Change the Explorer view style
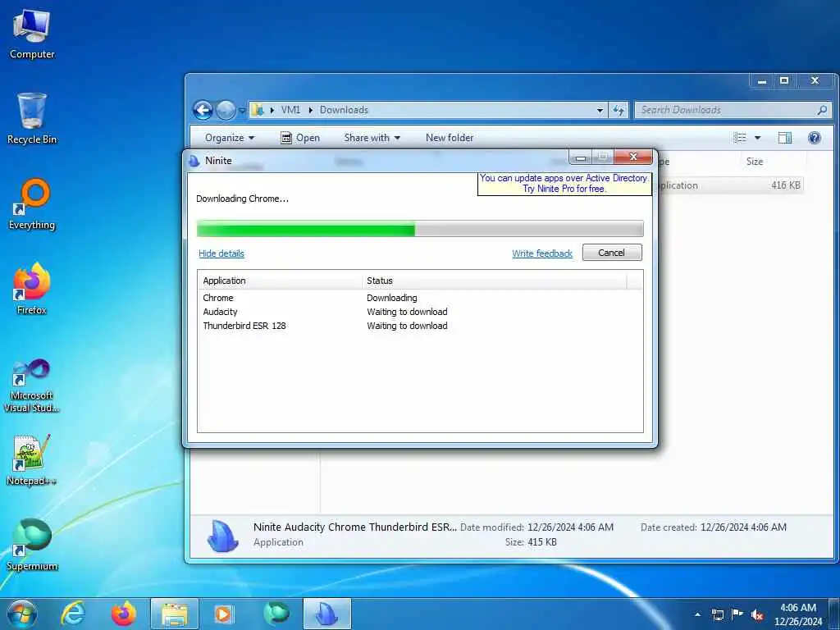Screen dimensions: 840x630 point(740,138)
